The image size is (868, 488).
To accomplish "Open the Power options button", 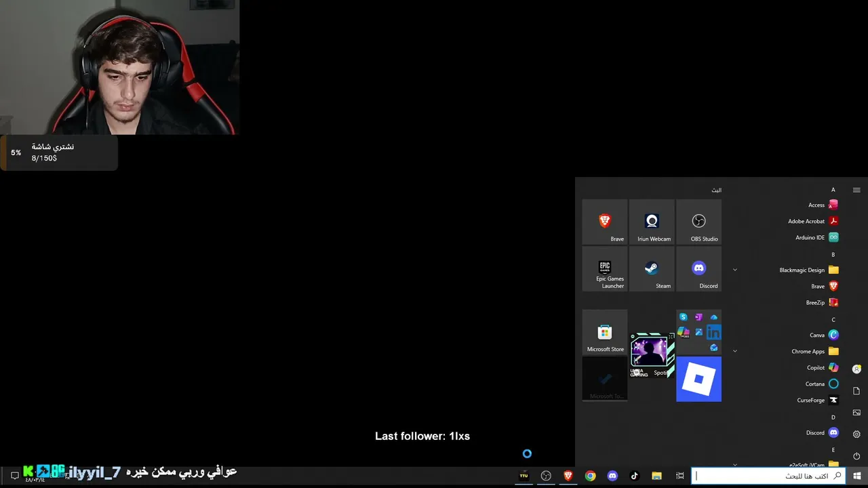I will click(x=856, y=456).
